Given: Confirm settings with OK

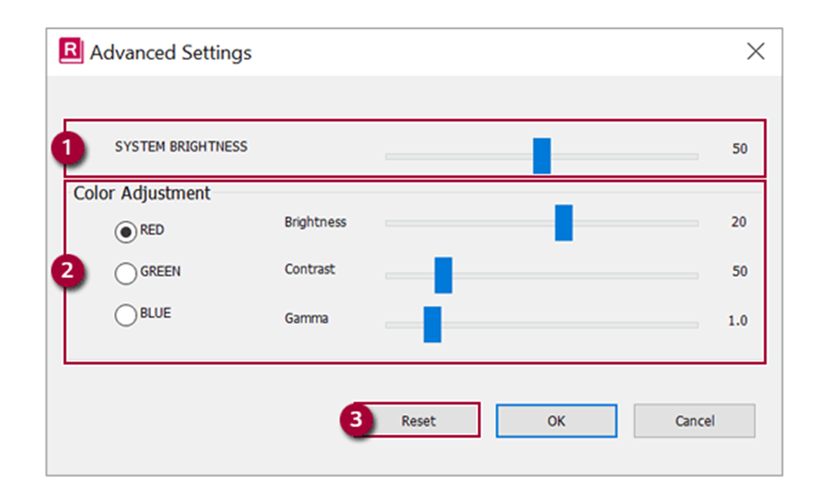Looking at the screenshot, I should 556,421.
